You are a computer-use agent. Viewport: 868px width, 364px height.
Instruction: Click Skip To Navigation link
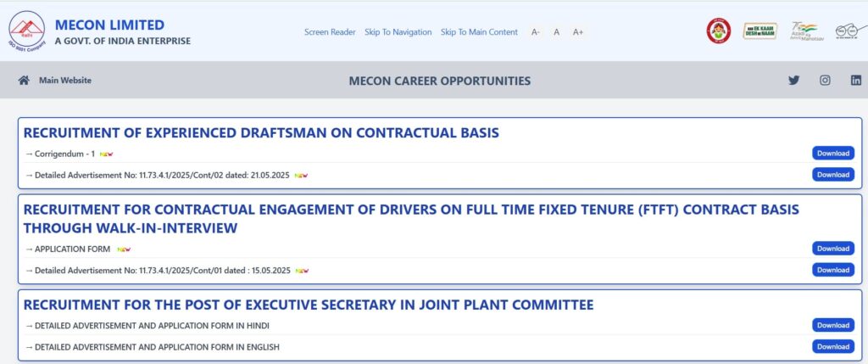pyautogui.click(x=398, y=32)
